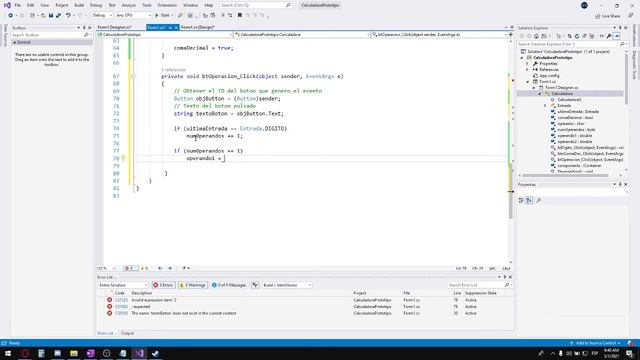
Task: Collapse the Form1.cs node in Solution Explorer
Action: (527, 82)
